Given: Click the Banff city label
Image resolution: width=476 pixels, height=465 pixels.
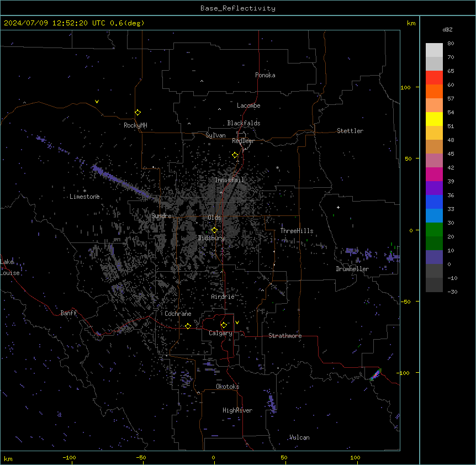Looking at the screenshot, I should coord(68,313).
